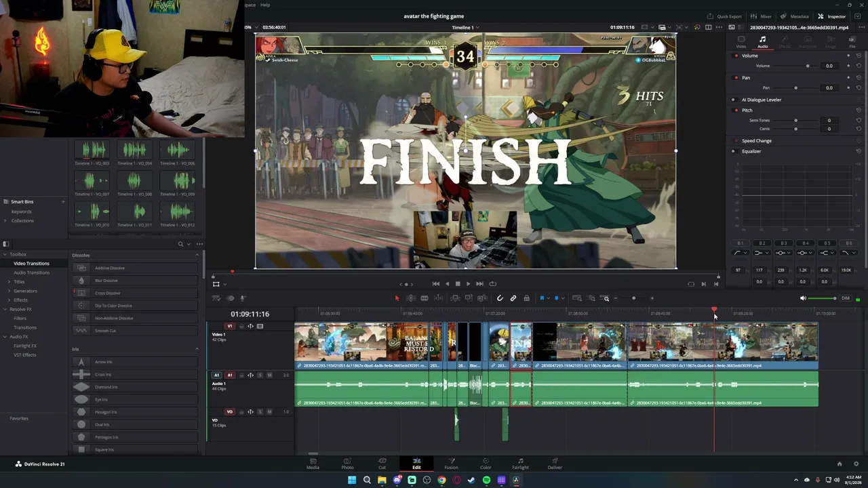
Task: Jump to the last frame
Action: pyautogui.click(x=479, y=284)
